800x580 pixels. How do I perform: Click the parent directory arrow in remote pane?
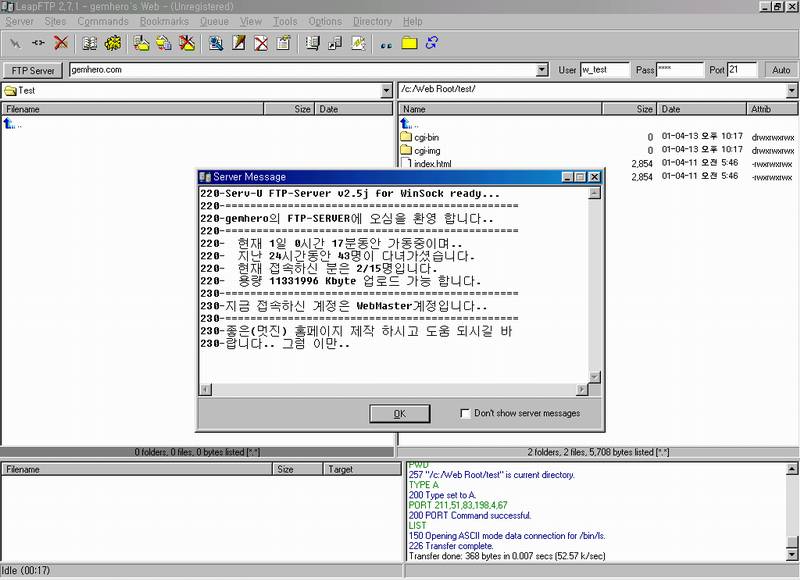[407, 123]
